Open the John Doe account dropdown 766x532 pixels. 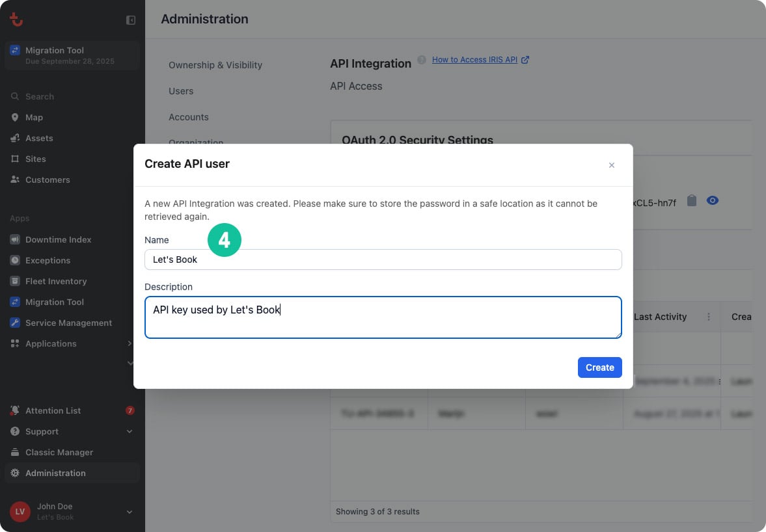pyautogui.click(x=130, y=512)
